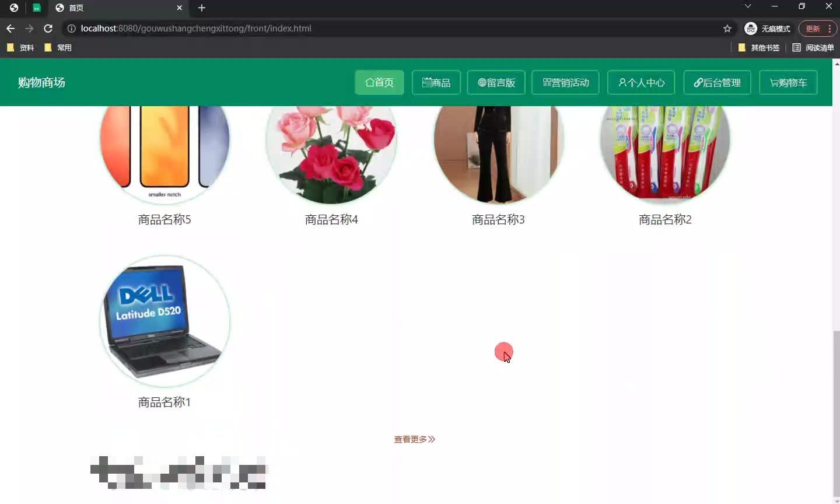Open the shopping cart via 购物车 icon
The height and width of the screenshot is (504, 840).
click(773, 82)
